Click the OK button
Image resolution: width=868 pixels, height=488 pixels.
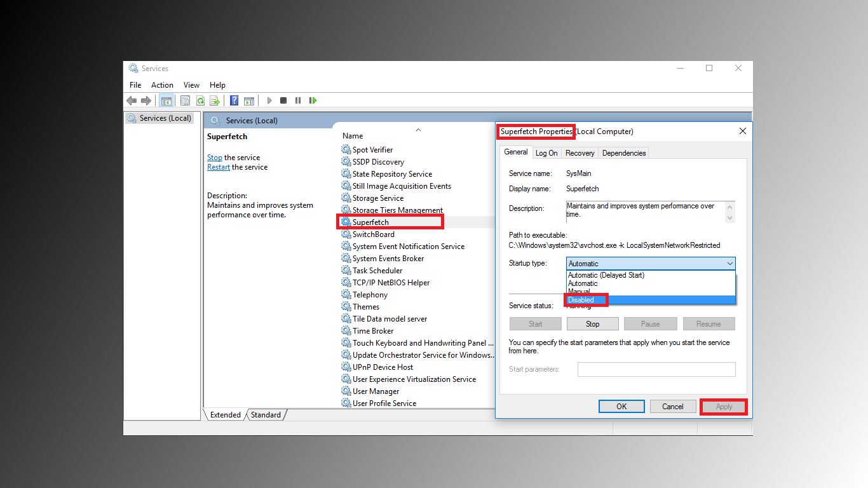[x=621, y=407]
